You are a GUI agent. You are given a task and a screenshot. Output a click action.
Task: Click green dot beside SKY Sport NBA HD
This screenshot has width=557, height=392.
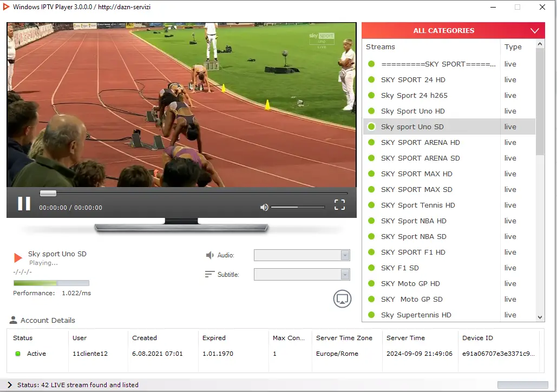point(371,221)
